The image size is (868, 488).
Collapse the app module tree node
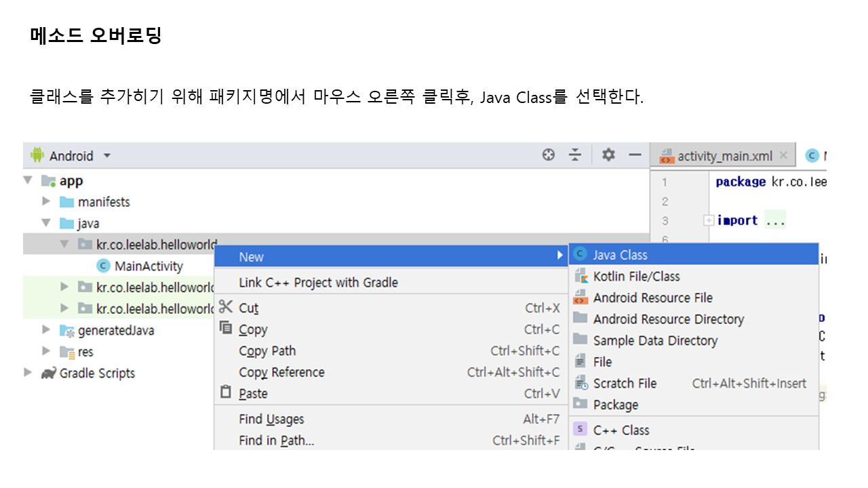28,181
